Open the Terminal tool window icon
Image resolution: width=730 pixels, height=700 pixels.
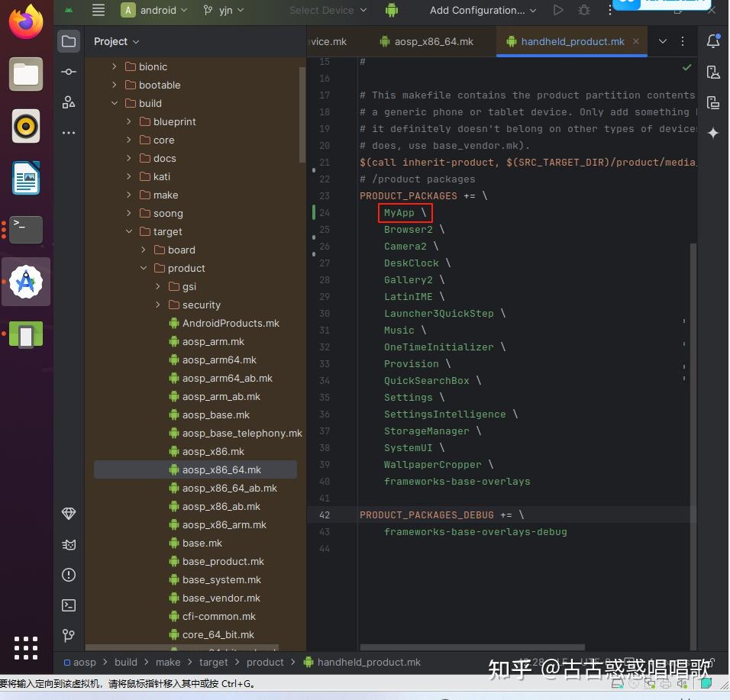(69, 605)
